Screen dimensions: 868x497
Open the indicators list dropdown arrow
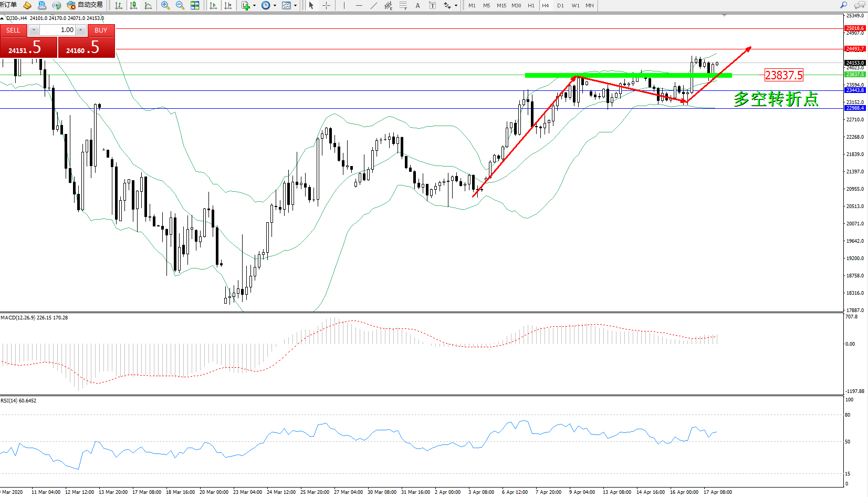coord(255,5)
